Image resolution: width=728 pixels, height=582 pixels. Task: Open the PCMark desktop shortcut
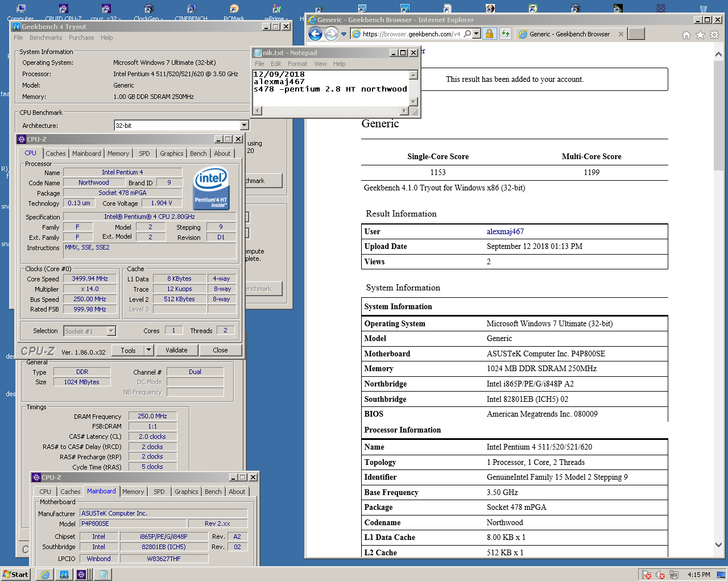234,13
